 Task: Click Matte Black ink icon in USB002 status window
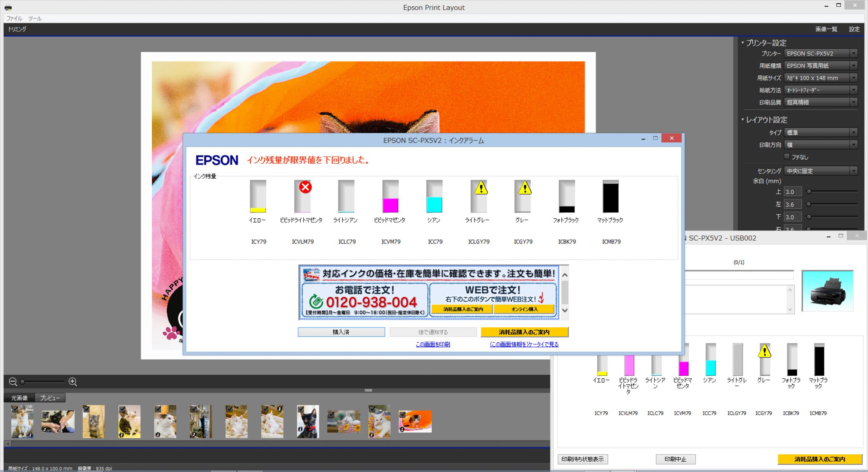click(819, 359)
